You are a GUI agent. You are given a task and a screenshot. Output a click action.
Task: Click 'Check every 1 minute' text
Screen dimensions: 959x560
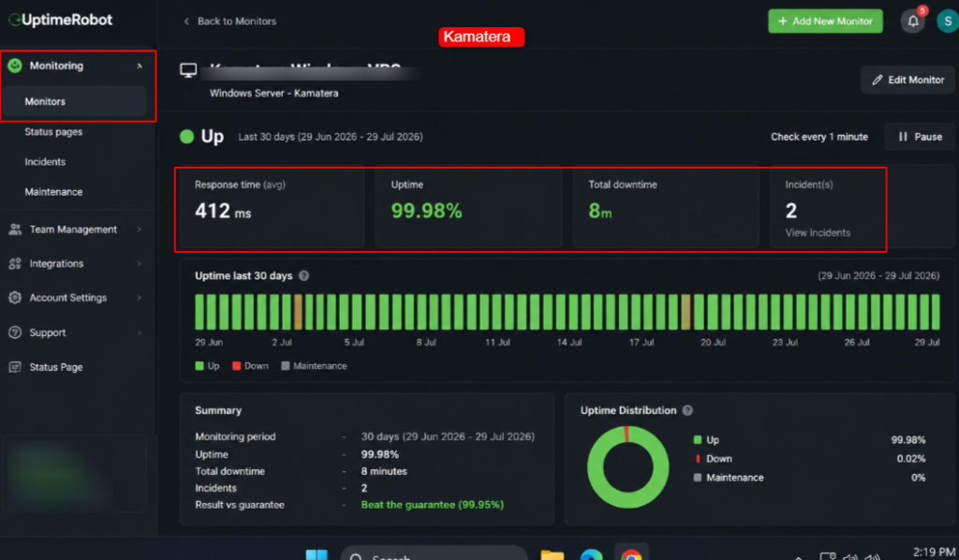click(x=819, y=137)
